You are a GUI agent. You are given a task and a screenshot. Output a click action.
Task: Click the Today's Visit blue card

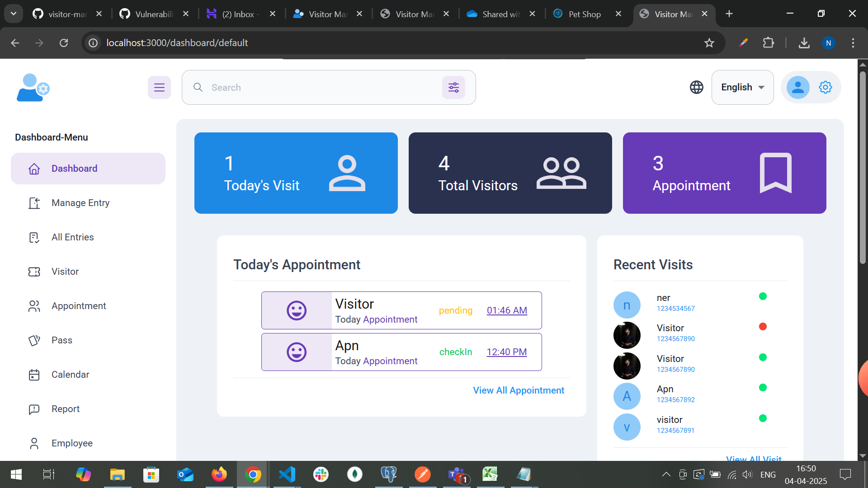pyautogui.click(x=296, y=173)
